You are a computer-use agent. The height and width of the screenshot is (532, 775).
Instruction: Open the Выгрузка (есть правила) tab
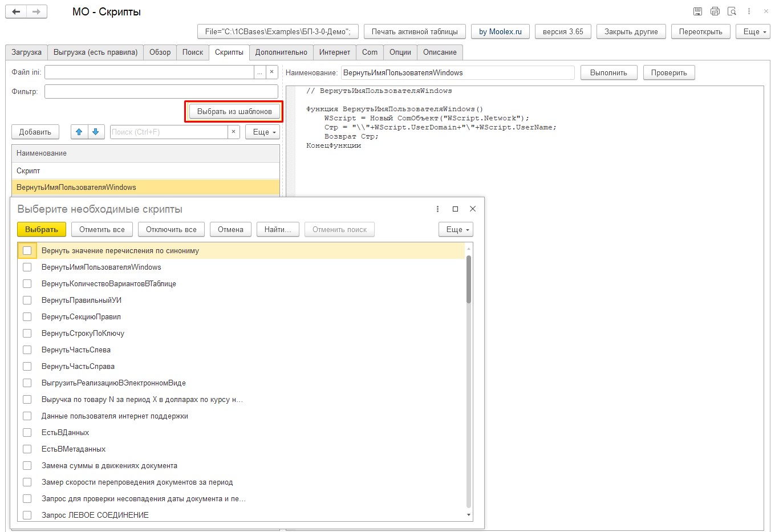(95, 52)
